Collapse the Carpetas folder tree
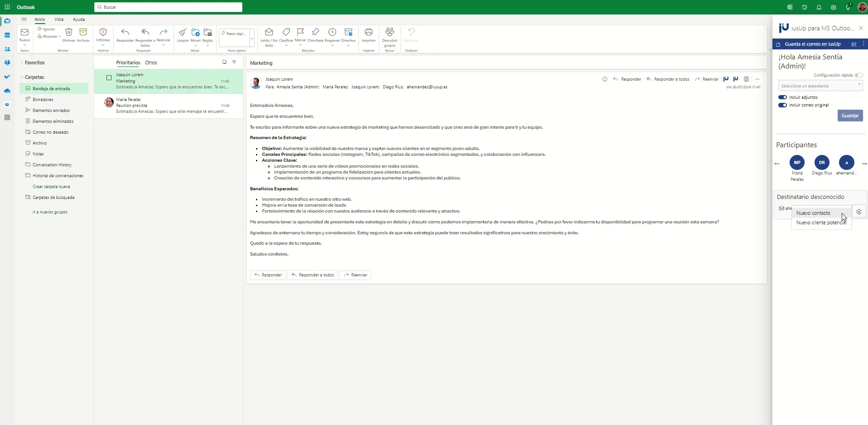Image resolution: width=868 pixels, height=425 pixels. point(22,77)
